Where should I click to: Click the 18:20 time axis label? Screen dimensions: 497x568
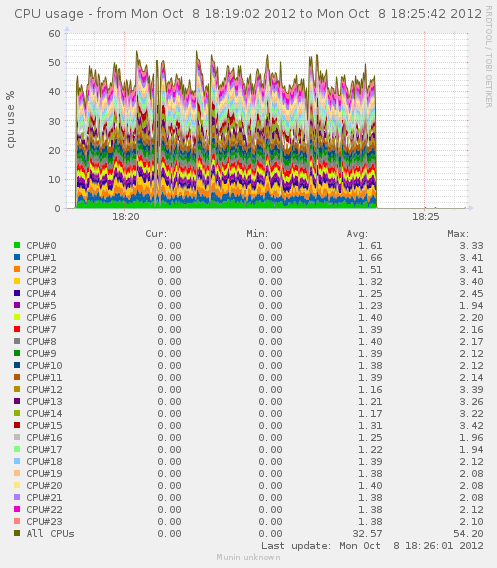(x=126, y=217)
